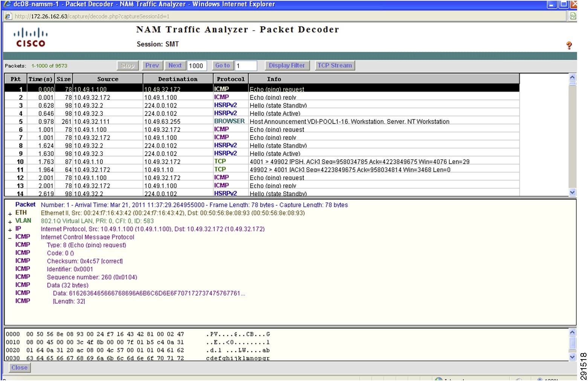
Task: Click the Go to packet number field
Action: (246, 66)
